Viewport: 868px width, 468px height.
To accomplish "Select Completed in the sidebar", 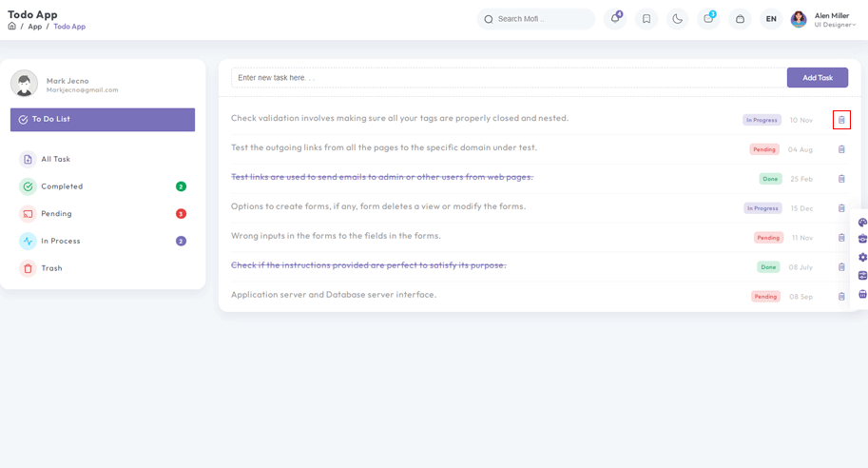I will tap(62, 186).
